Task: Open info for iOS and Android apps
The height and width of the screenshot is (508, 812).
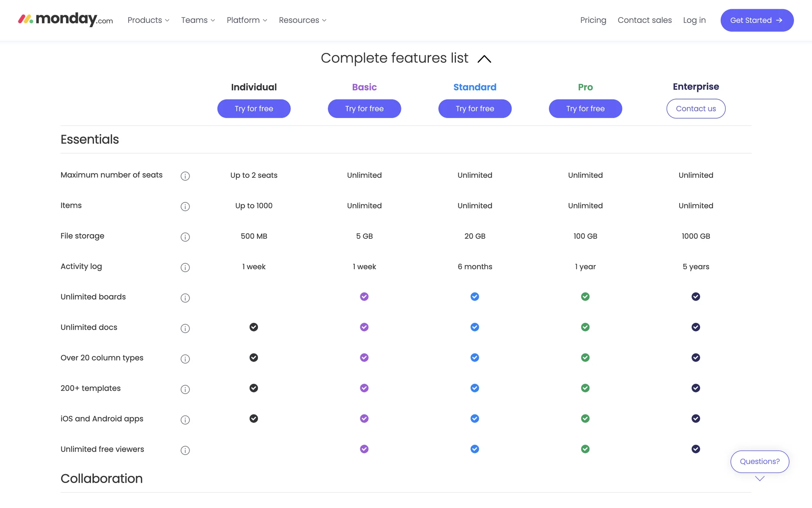Action: (185, 420)
